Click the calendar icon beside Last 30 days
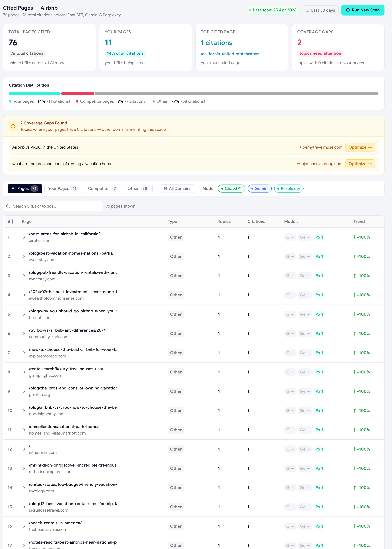This screenshot has height=549, width=392. click(x=307, y=10)
